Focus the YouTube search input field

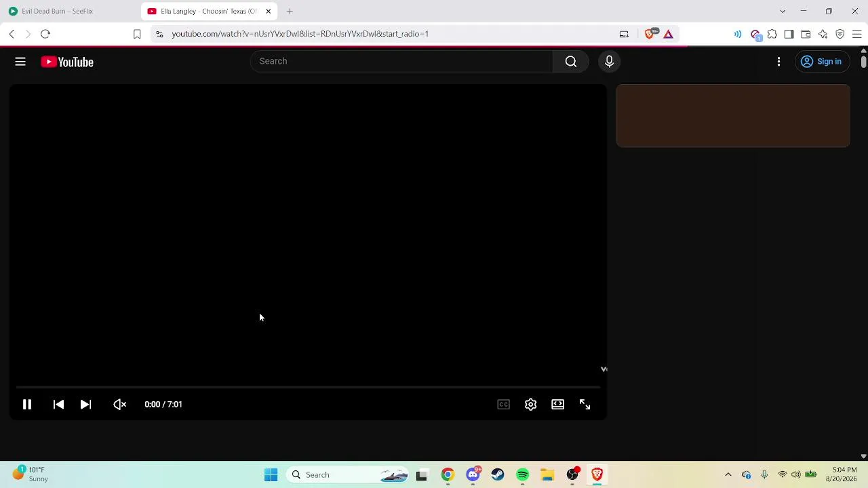[x=401, y=62]
